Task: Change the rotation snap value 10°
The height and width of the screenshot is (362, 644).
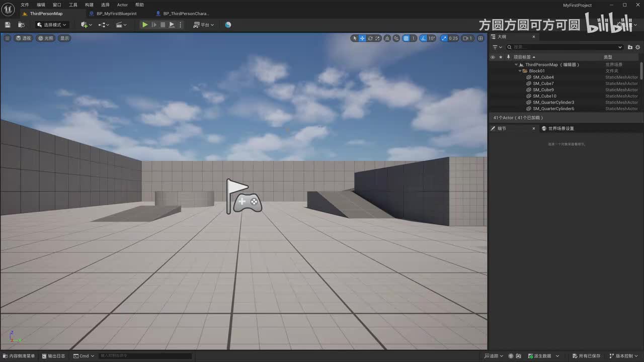Action: click(432, 38)
